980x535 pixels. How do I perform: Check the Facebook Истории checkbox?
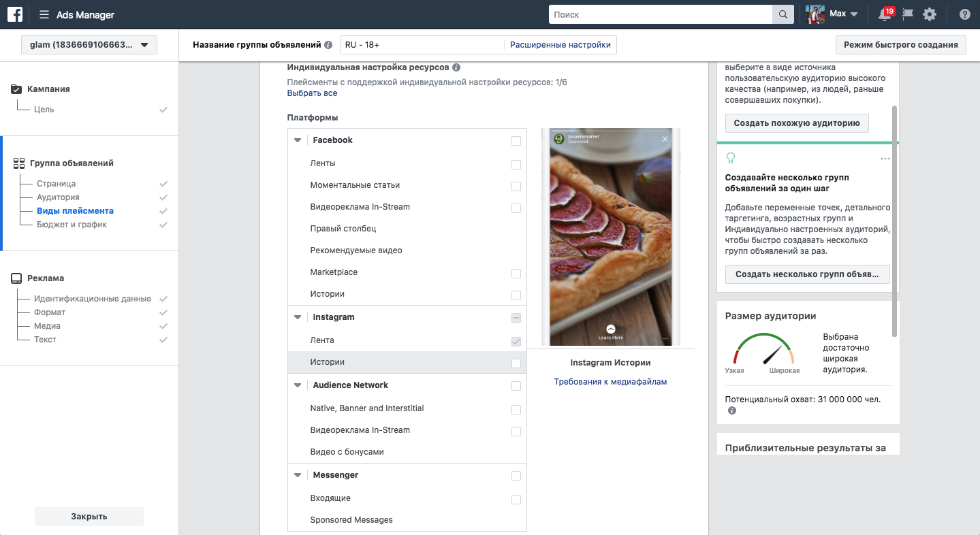[x=516, y=295]
